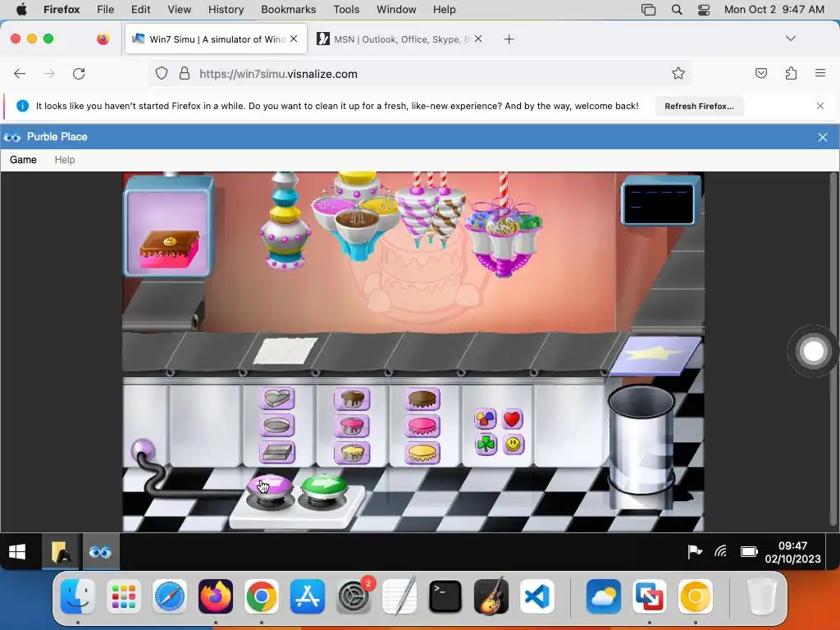Select the square cake pan
Viewport: 840px width, 630px height.
(277, 452)
